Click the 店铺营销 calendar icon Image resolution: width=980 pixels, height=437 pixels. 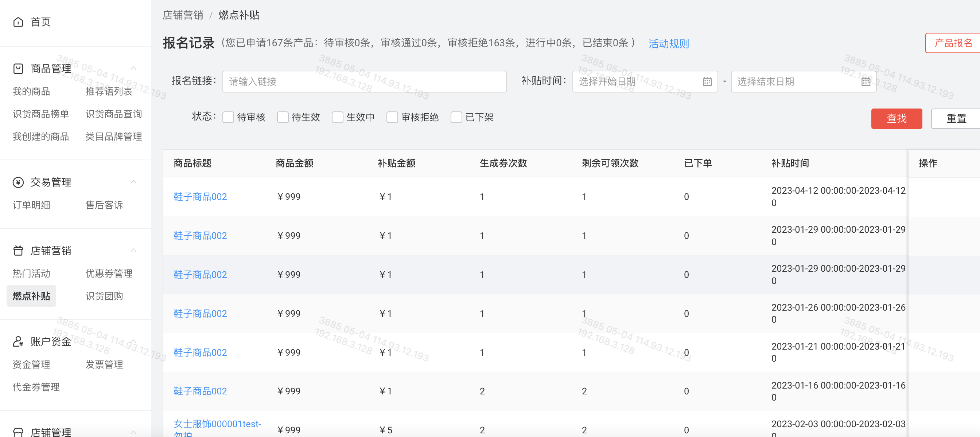(18, 251)
